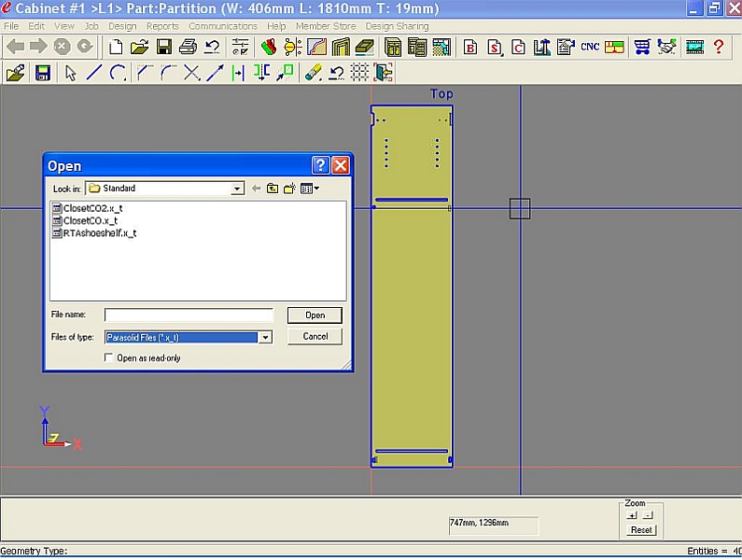Click the Cancel button in dialog
Image resolution: width=742 pixels, height=560 pixels.
click(x=315, y=336)
